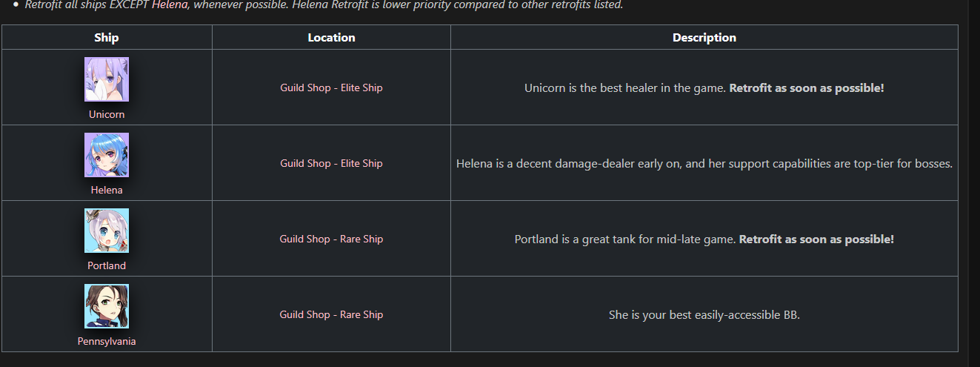This screenshot has width=980, height=367.
Task: Click the Description column header
Action: coord(704,37)
